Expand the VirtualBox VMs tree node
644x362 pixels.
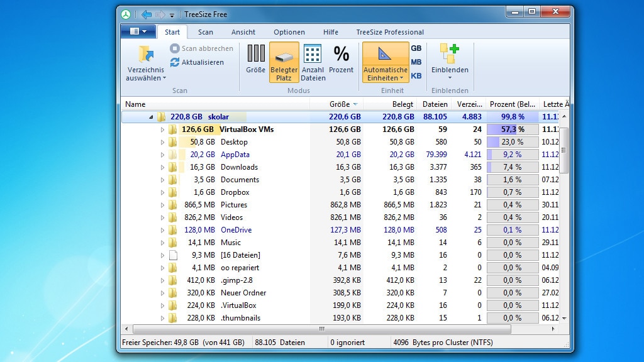pos(162,129)
